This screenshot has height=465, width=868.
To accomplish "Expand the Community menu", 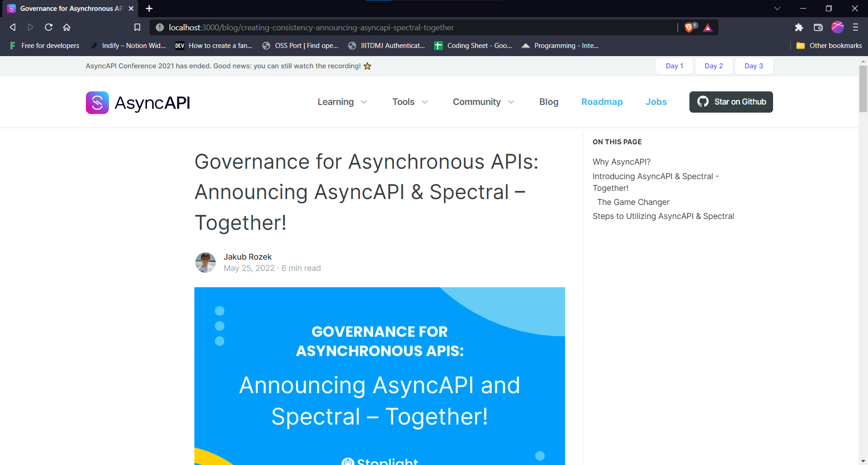I will click(484, 102).
